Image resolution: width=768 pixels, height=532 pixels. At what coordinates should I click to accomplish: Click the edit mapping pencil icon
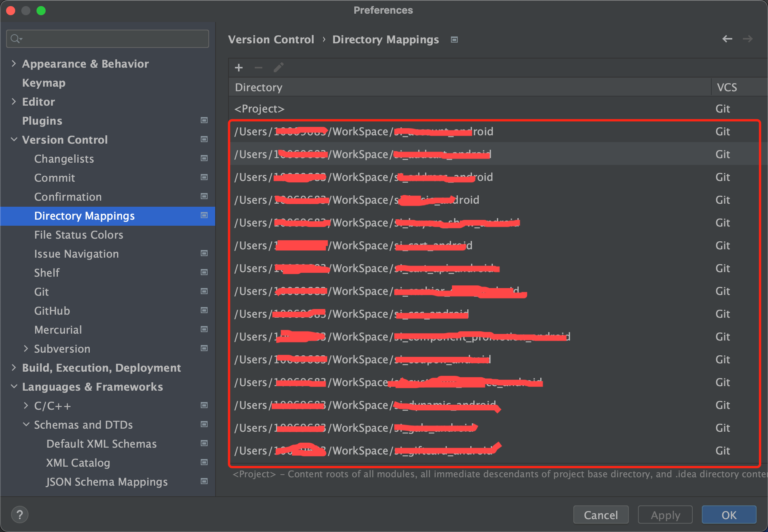278,68
